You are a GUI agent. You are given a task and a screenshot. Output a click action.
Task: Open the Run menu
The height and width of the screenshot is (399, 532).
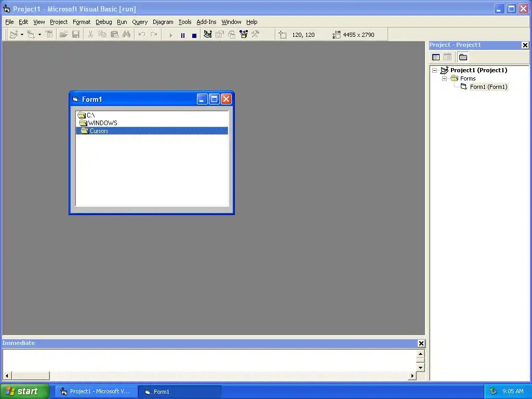click(x=122, y=22)
